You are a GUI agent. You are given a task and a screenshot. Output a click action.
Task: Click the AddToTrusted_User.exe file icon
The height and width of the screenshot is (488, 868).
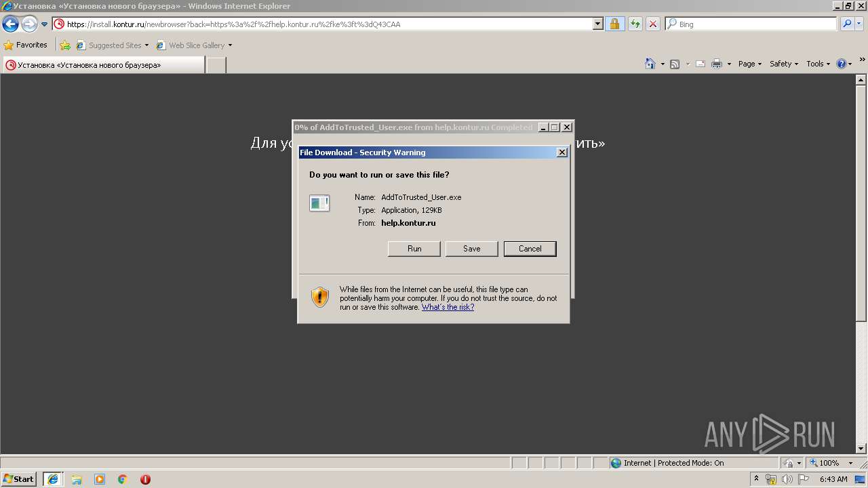[319, 203]
